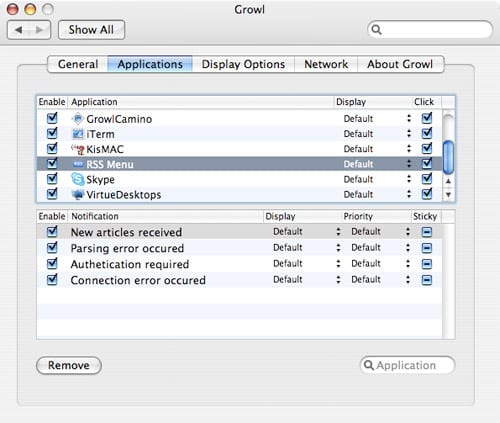Go back with the left arrow button
500x423 pixels.
[x=18, y=30]
